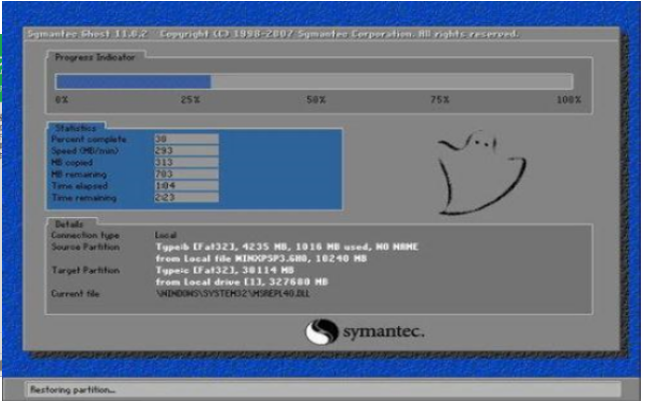
Task: Select the Time remaining value field
Action: pyautogui.click(x=185, y=198)
